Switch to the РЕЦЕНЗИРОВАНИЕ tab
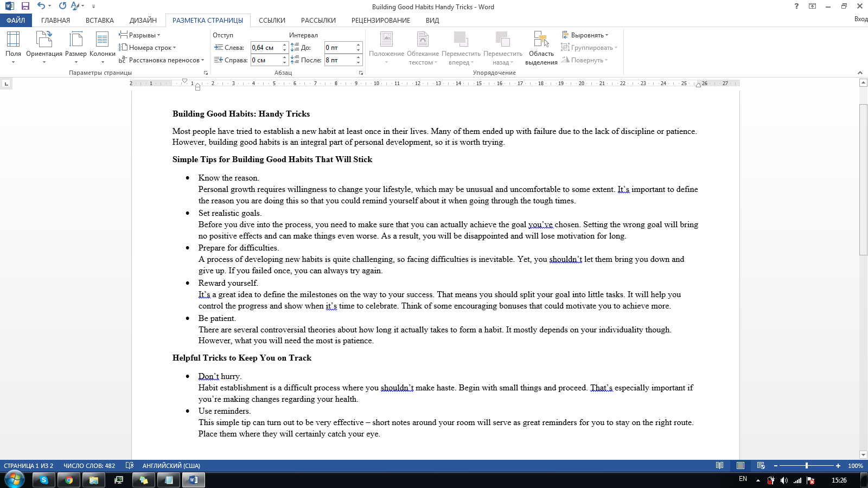Viewport: 868px width, 488px height. [381, 20]
